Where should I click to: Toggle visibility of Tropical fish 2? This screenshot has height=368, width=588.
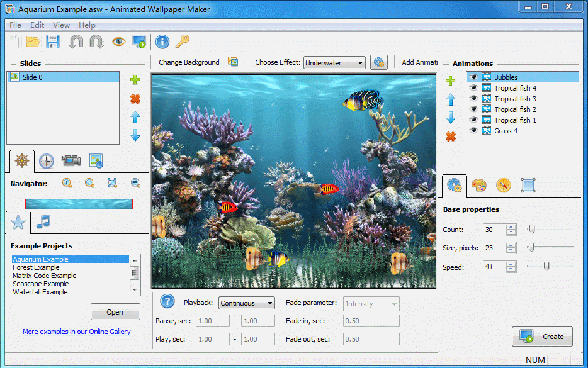(473, 109)
